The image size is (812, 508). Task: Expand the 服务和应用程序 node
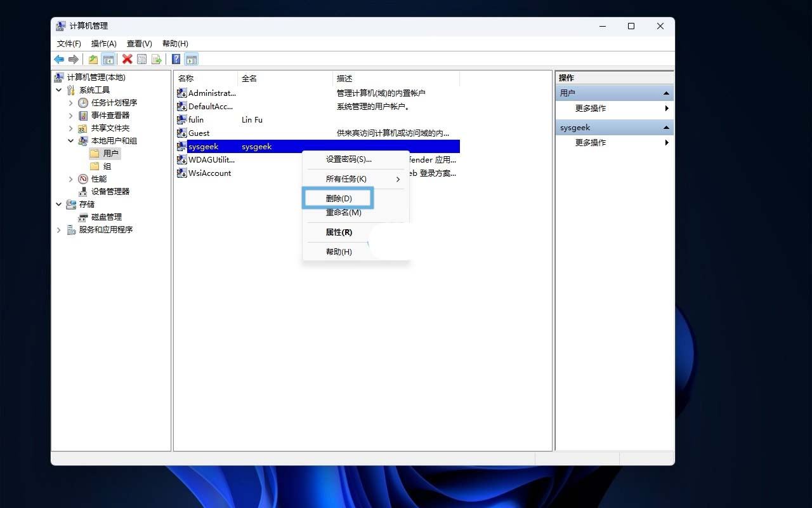coord(59,229)
